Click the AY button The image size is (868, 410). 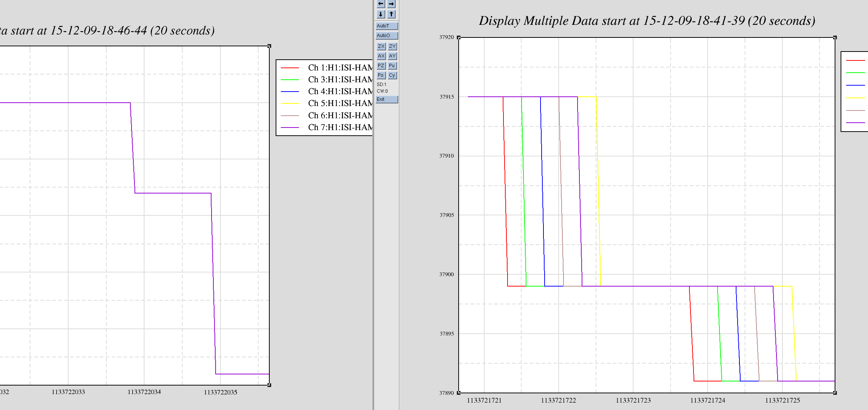[x=392, y=56]
